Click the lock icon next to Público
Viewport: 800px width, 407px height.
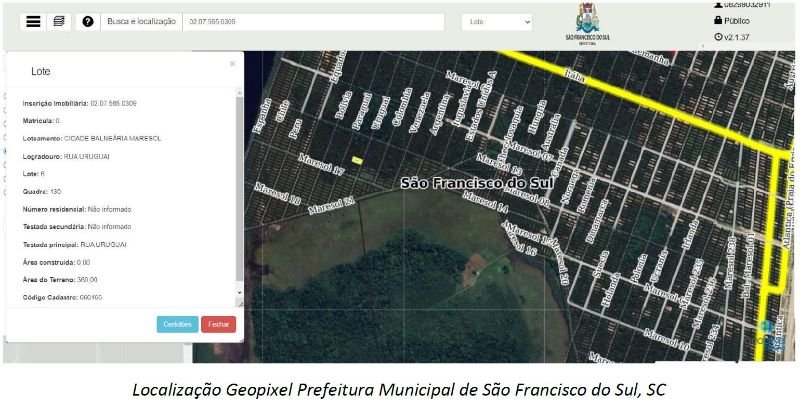(718, 20)
